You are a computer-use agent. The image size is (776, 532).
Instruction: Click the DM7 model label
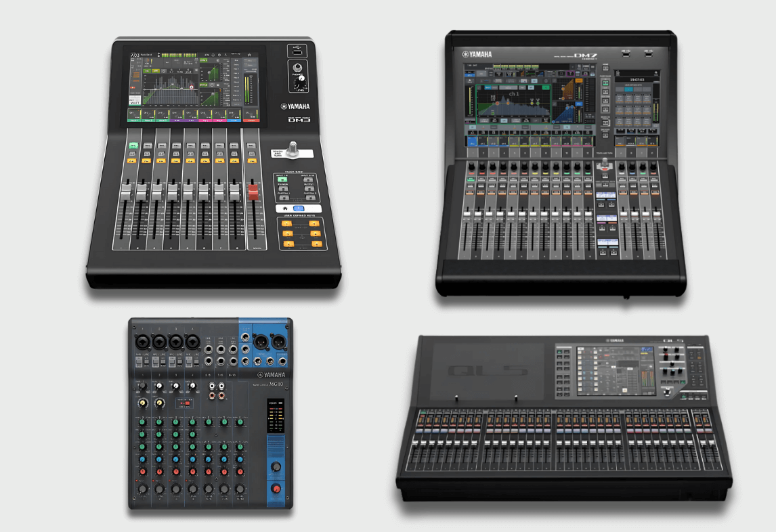[586, 56]
